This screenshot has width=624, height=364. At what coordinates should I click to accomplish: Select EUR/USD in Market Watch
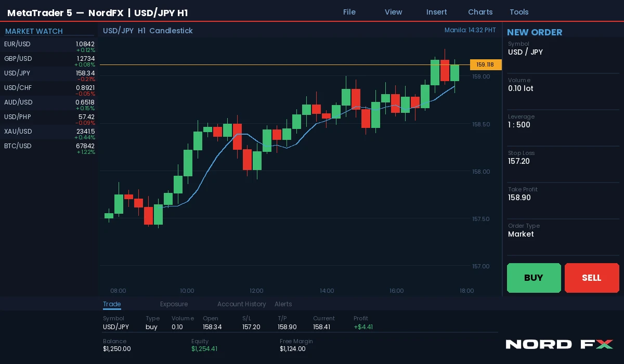pyautogui.click(x=49, y=46)
